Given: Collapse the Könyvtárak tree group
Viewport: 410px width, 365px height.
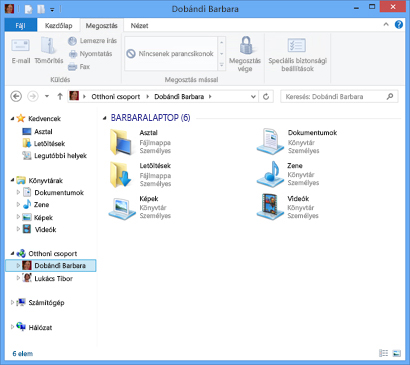Looking at the screenshot, I should (12, 180).
